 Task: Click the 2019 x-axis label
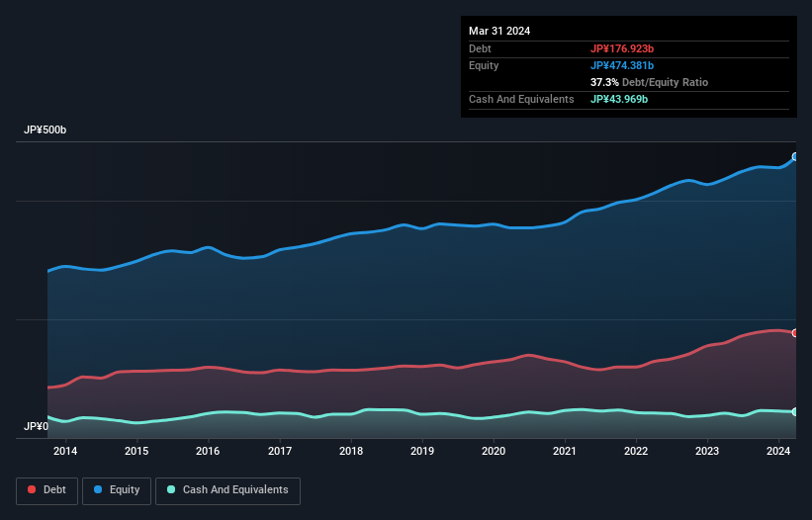pos(422,451)
